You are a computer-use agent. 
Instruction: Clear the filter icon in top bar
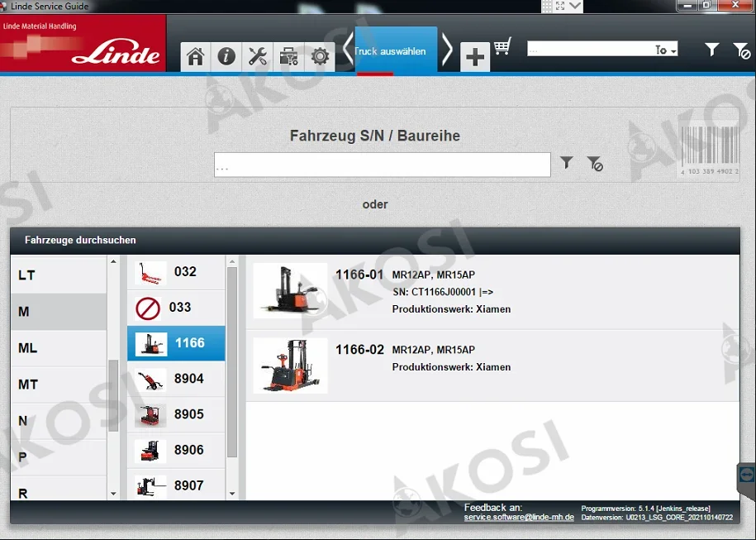(x=741, y=50)
